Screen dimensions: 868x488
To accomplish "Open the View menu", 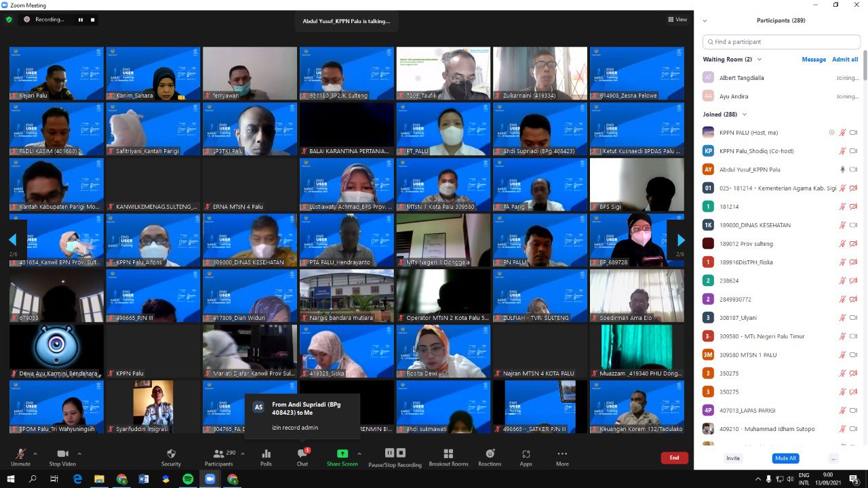I will pos(677,20).
